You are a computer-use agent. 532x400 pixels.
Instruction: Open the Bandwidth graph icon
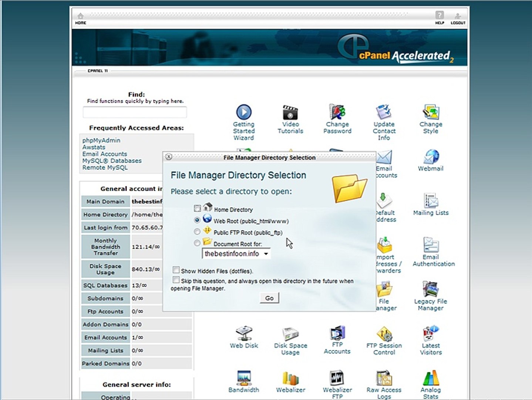244,378
